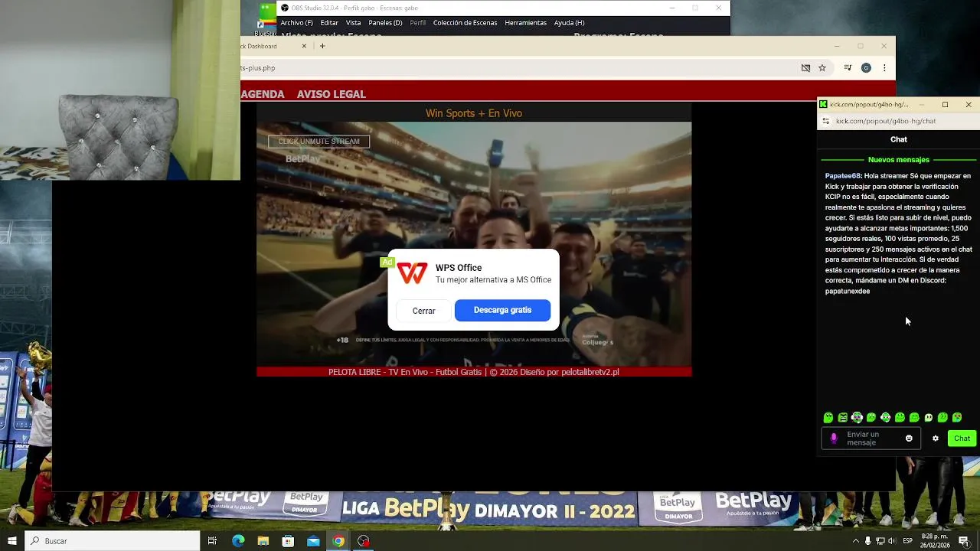The height and width of the screenshot is (551, 980).
Task: Click the blocked camera icon in address bar
Action: (805, 68)
